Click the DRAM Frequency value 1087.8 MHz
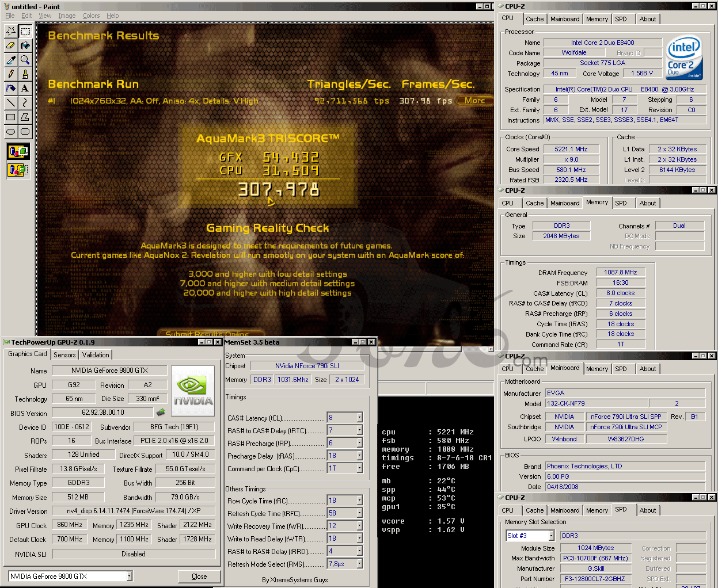The height and width of the screenshot is (588, 718). tap(621, 272)
